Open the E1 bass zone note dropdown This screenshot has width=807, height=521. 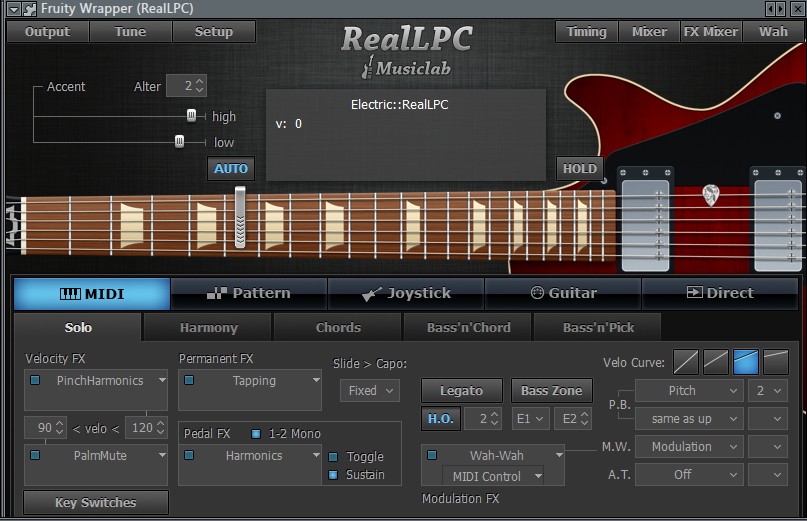point(531,419)
